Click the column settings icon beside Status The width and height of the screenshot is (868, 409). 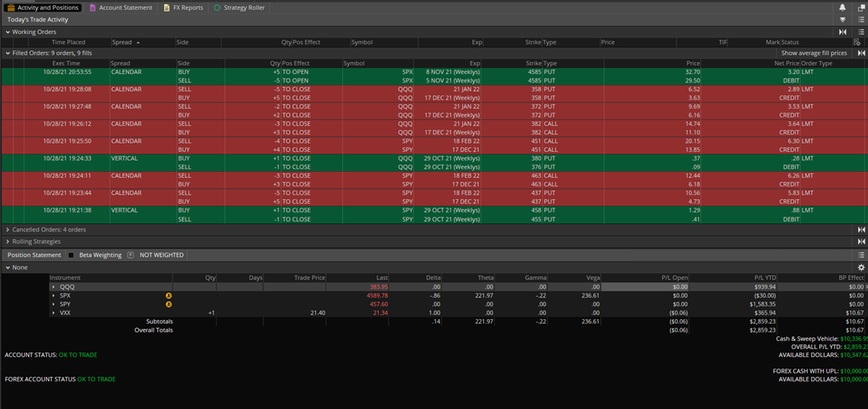pos(857,43)
